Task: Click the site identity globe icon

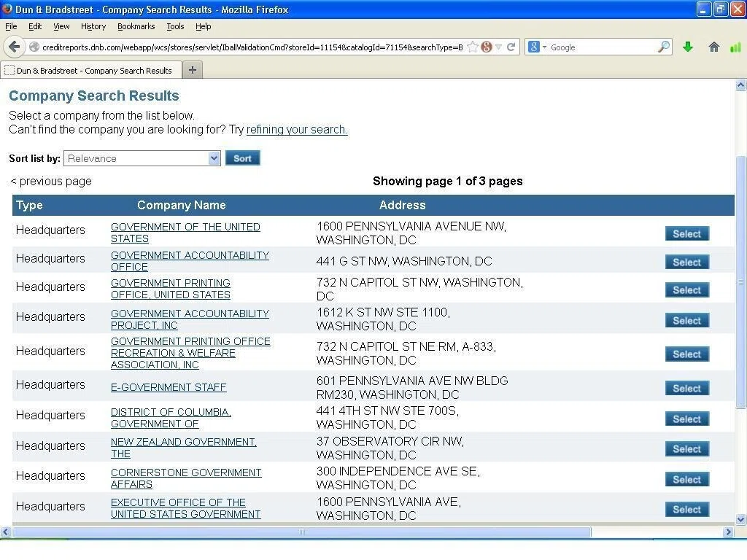Action: 34,47
